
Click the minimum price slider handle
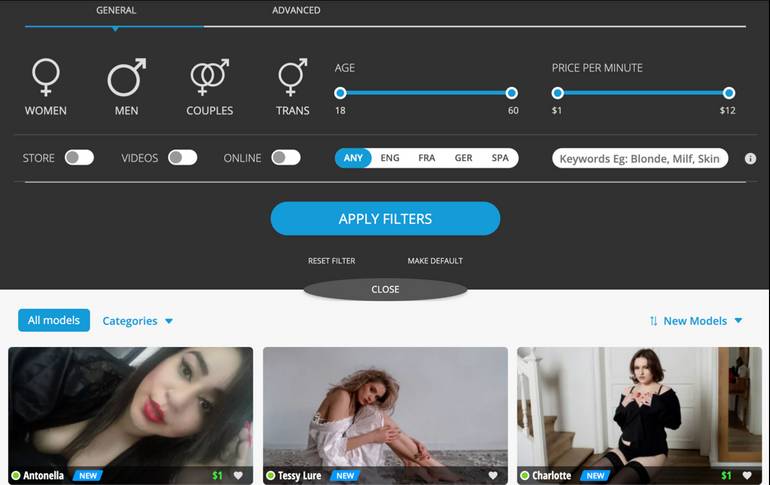557,93
